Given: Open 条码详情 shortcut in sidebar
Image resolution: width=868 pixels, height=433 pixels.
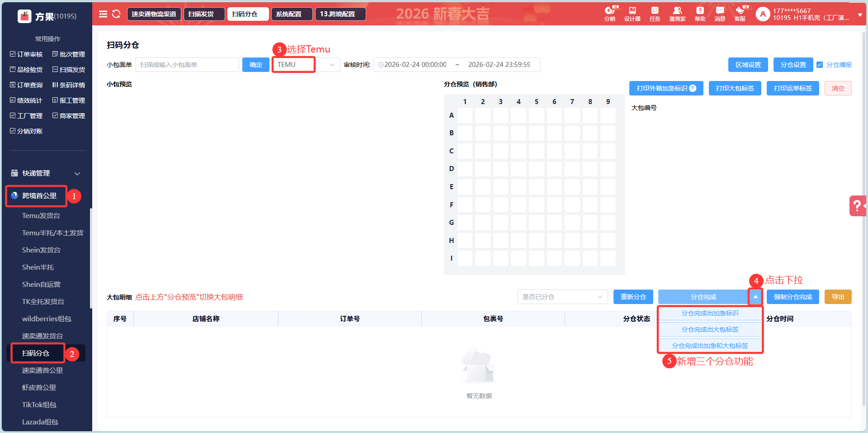Looking at the screenshot, I should [x=69, y=85].
